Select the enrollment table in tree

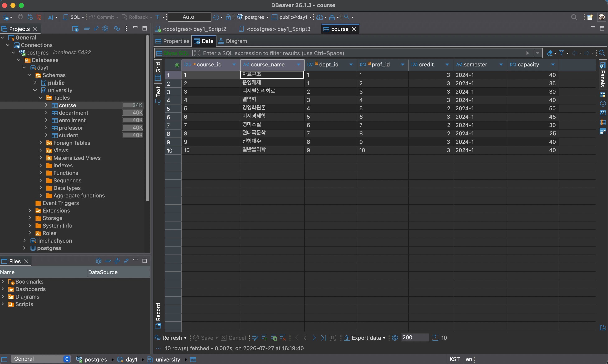[x=72, y=120]
